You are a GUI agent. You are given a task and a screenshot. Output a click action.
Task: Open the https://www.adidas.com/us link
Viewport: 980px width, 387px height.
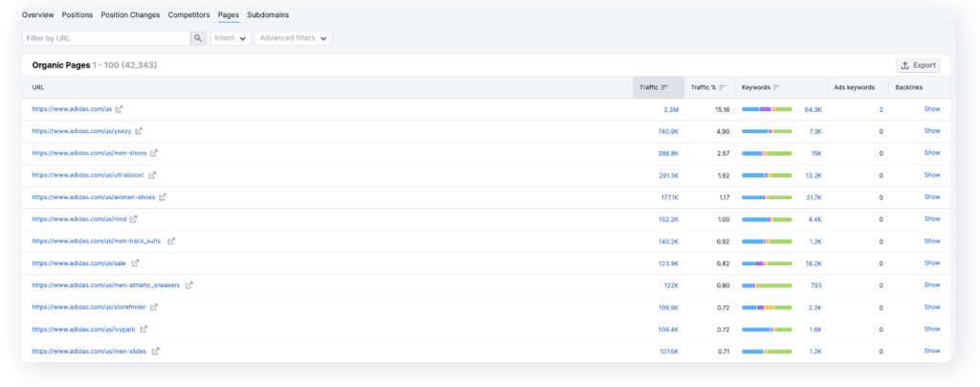coord(72,109)
